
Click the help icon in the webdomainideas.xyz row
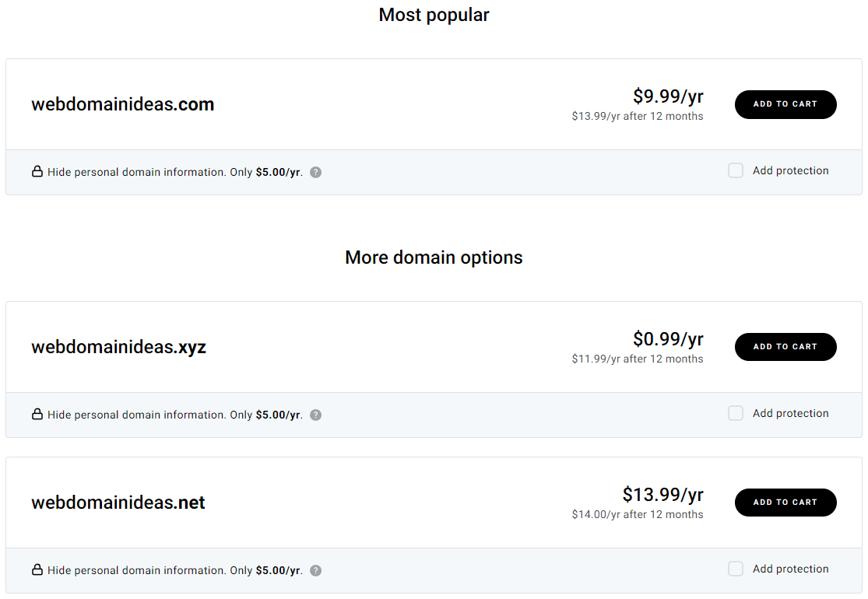coord(315,415)
